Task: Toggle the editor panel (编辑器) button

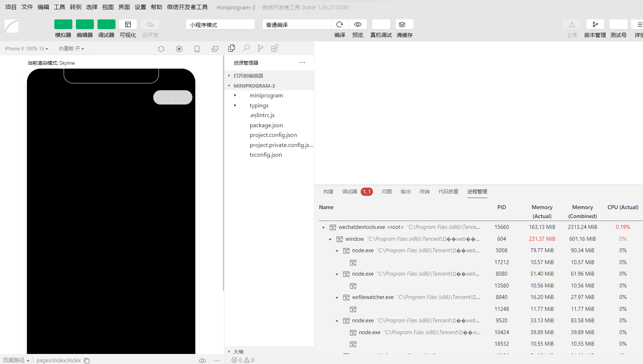Action: click(x=85, y=24)
